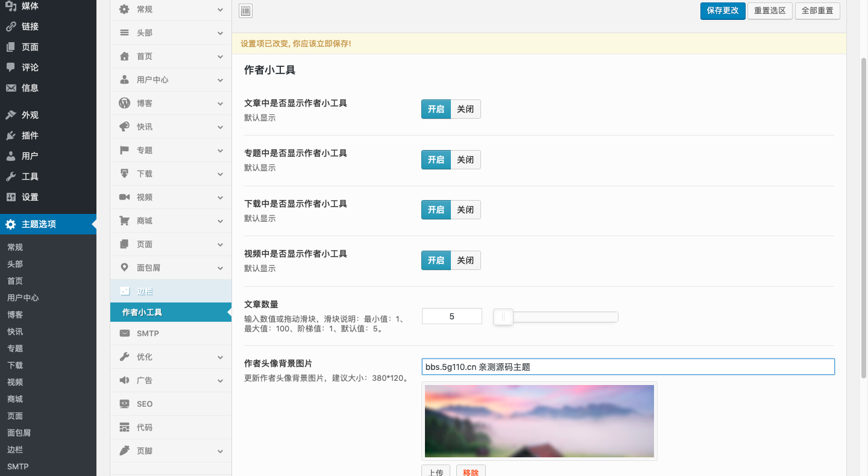
Task: Click the WordPress logo icon for 博客
Action: point(124,103)
